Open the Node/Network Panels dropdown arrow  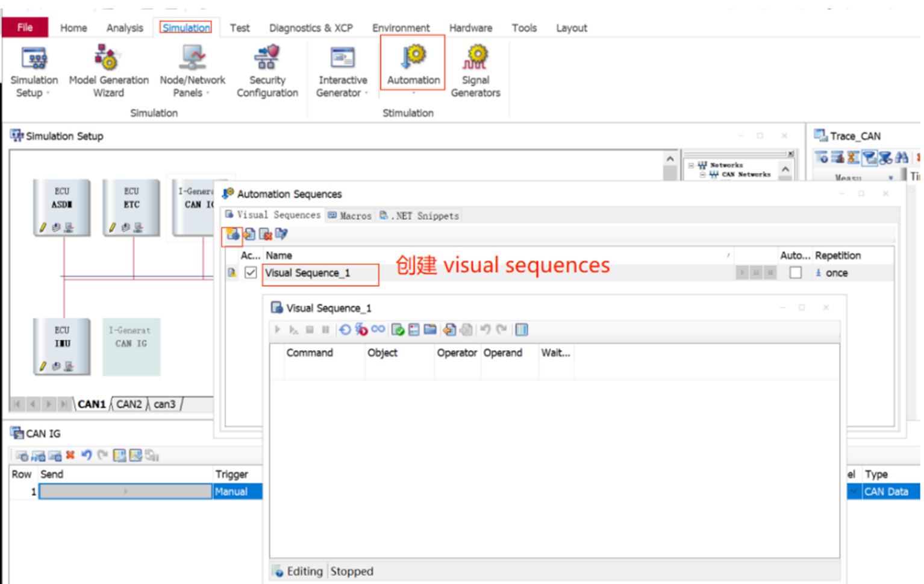pyautogui.click(x=208, y=93)
